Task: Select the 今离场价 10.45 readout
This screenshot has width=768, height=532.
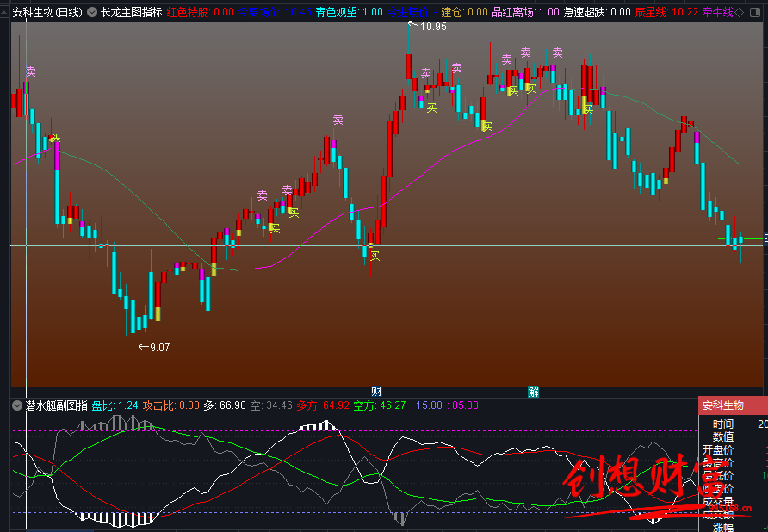Action: [x=275, y=12]
